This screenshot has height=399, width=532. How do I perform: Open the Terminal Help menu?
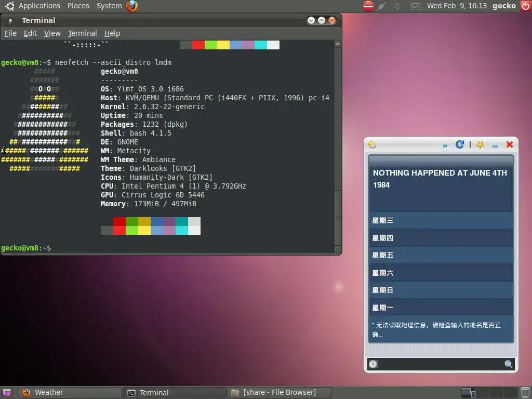[112, 33]
